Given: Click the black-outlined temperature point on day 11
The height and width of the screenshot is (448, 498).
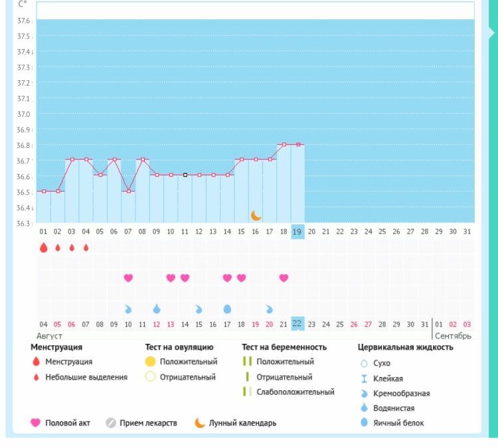Looking at the screenshot, I should (185, 175).
